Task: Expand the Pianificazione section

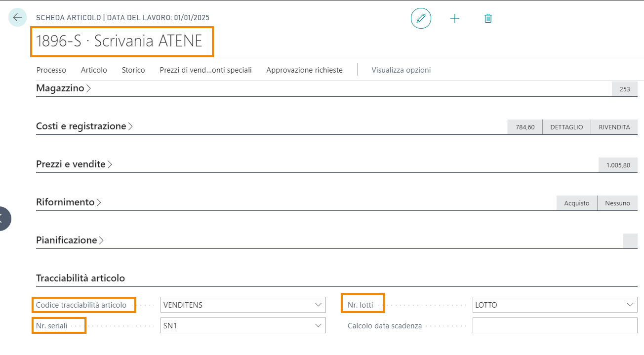Action: (70, 240)
